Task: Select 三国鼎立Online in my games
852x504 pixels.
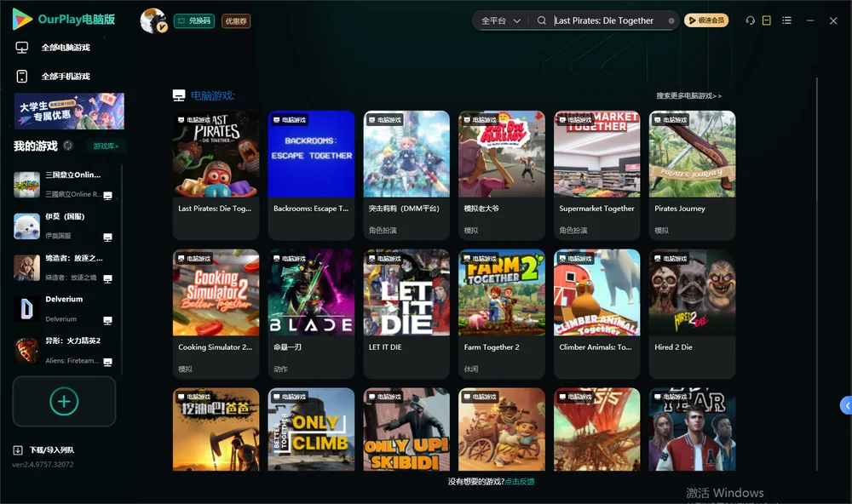Action: click(x=63, y=185)
